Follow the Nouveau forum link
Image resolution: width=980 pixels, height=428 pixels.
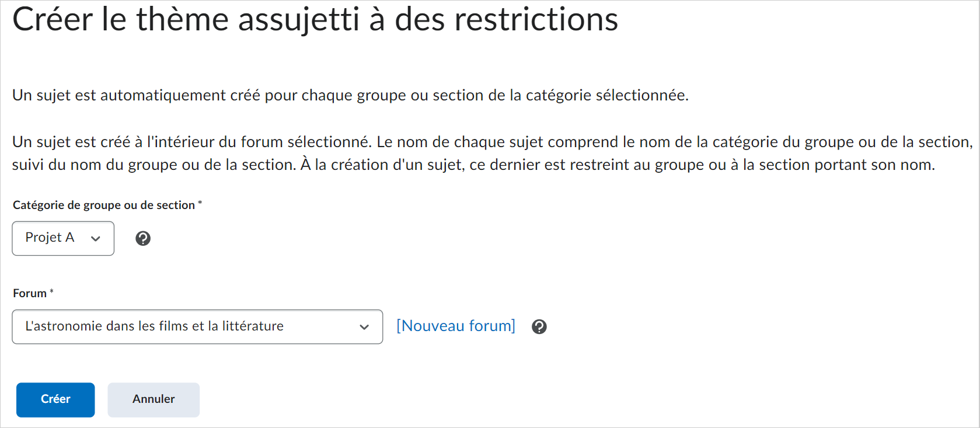coord(456,326)
